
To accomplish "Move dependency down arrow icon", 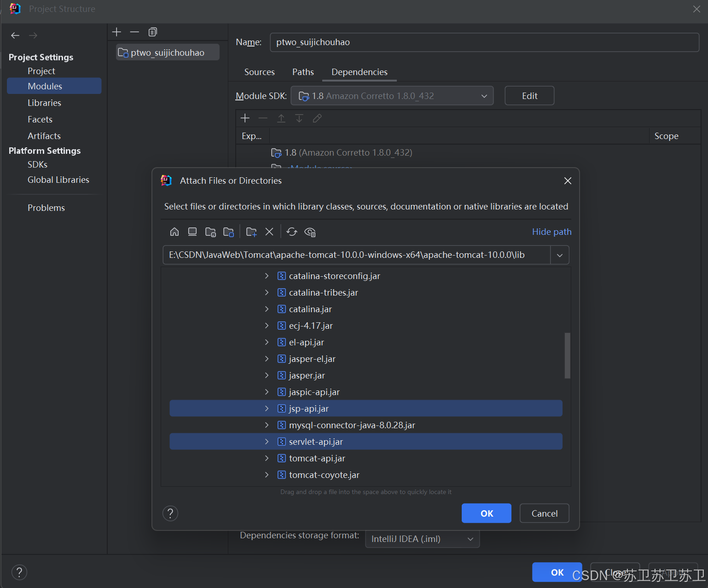I will click(x=299, y=118).
